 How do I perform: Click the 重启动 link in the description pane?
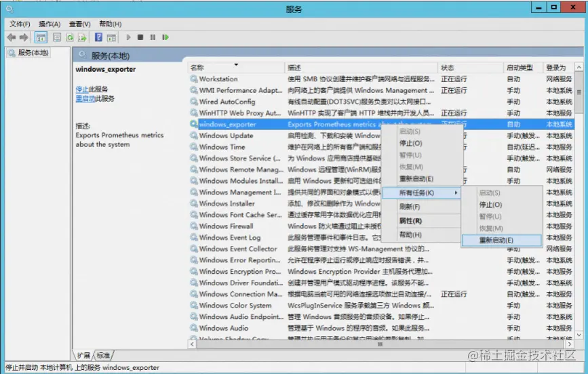pos(85,98)
